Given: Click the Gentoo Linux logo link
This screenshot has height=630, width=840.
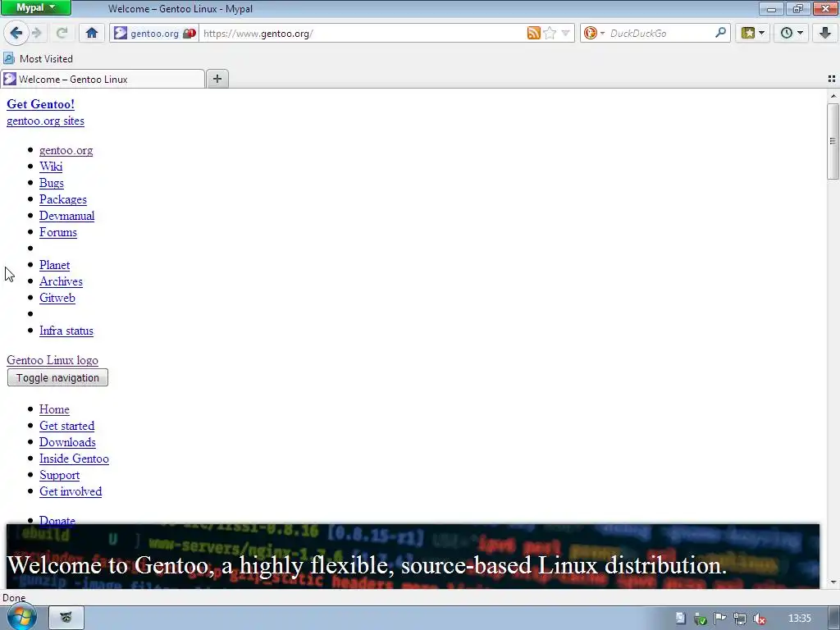Looking at the screenshot, I should tap(52, 361).
